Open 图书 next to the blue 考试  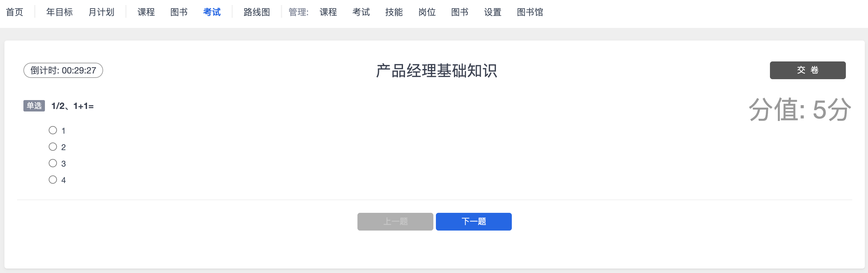click(x=179, y=12)
